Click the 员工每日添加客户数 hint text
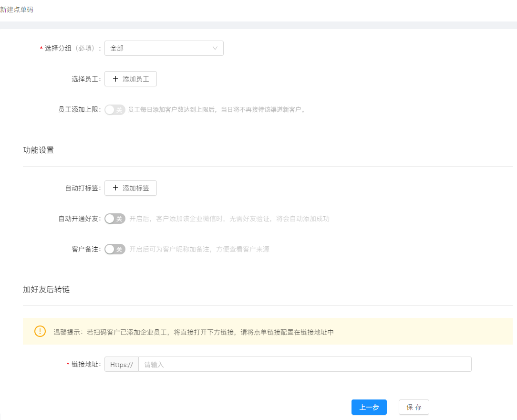 pos(217,110)
